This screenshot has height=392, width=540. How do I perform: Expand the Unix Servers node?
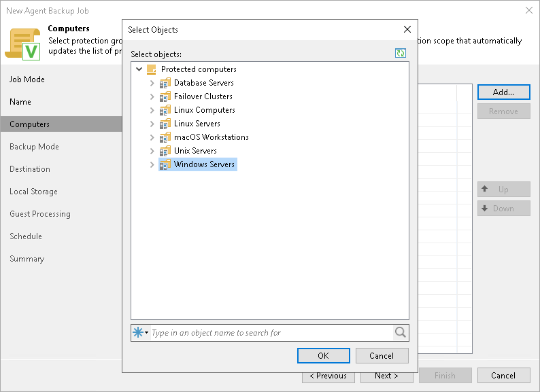pos(152,151)
